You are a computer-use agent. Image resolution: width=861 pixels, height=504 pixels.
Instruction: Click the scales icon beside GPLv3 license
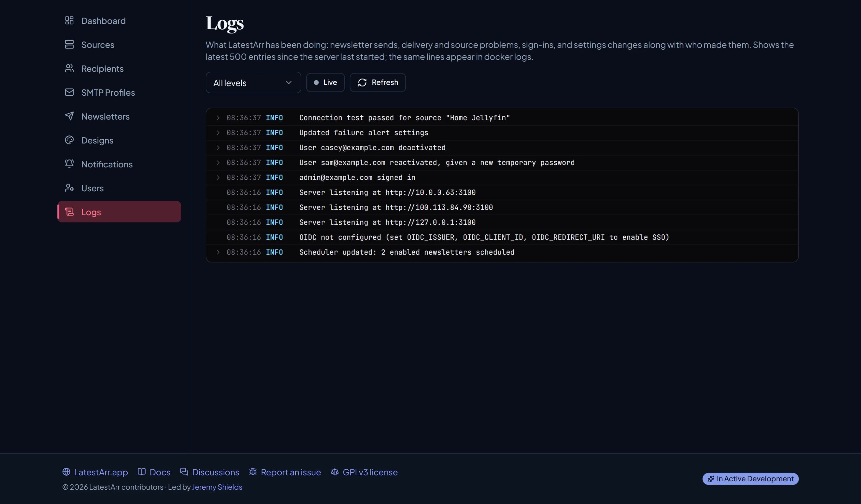[x=335, y=472]
